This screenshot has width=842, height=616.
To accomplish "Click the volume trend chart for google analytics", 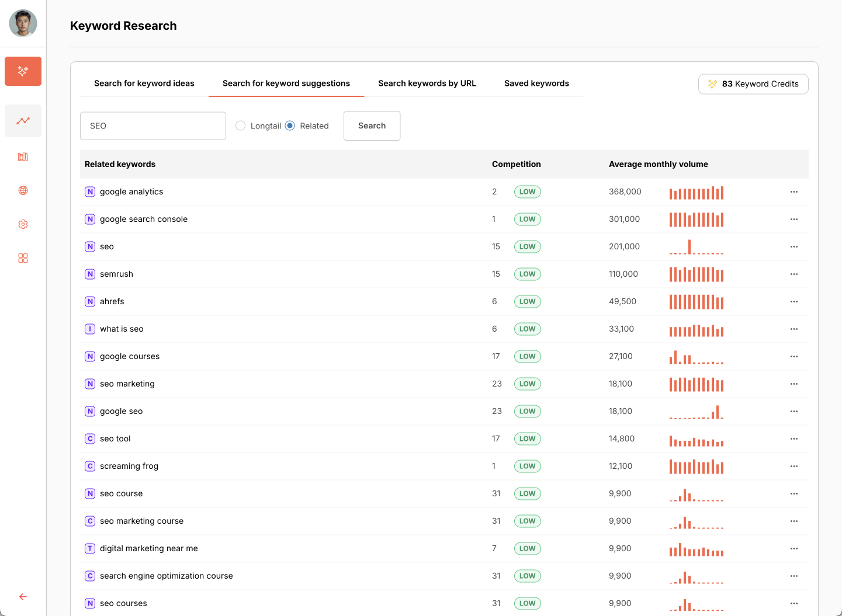I will coord(697,193).
